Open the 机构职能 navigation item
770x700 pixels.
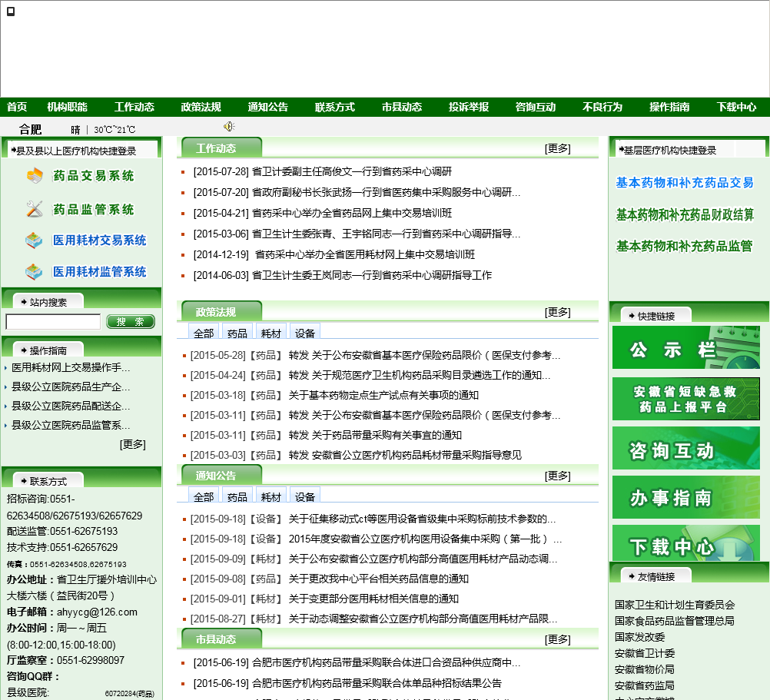click(x=67, y=107)
